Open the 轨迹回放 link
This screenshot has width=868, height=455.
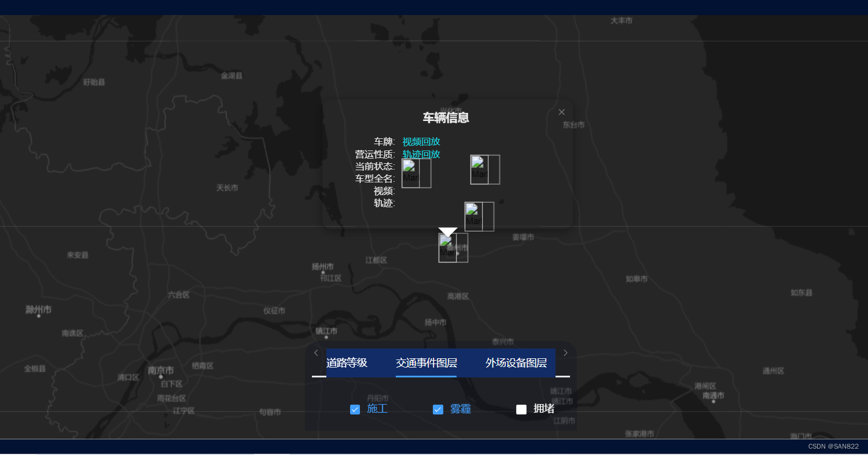(421, 154)
